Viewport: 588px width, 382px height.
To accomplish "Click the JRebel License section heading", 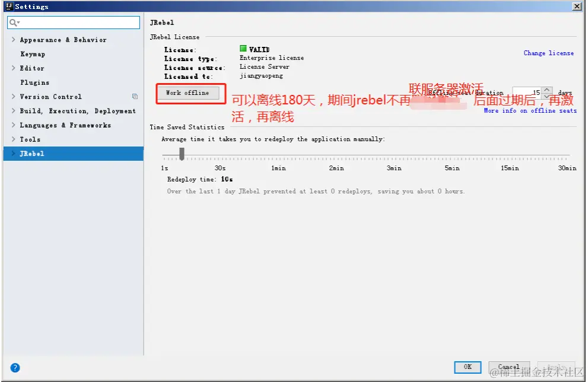I will 175,37.
